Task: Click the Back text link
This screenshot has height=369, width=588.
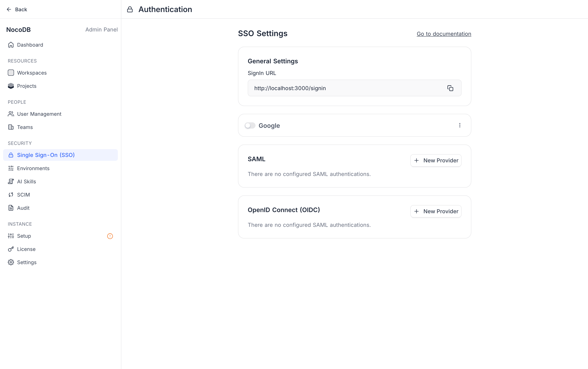Action: pyautogui.click(x=21, y=10)
